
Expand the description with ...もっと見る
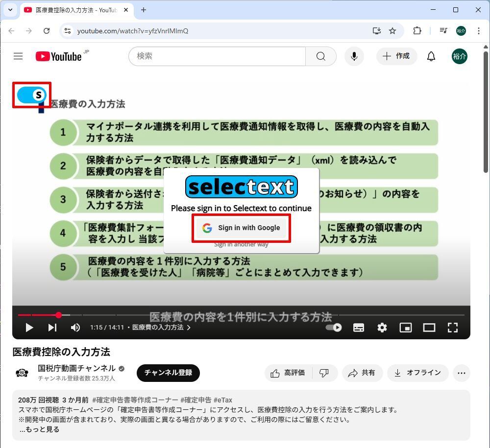39,429
